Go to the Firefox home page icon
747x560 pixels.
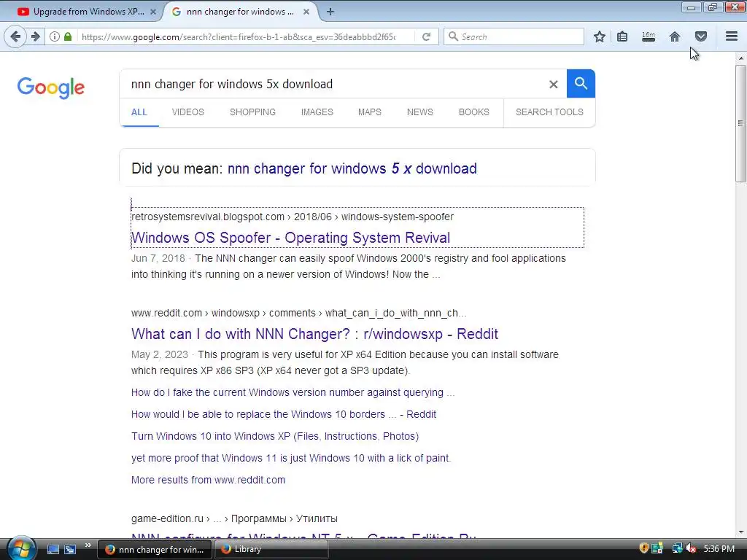675,36
